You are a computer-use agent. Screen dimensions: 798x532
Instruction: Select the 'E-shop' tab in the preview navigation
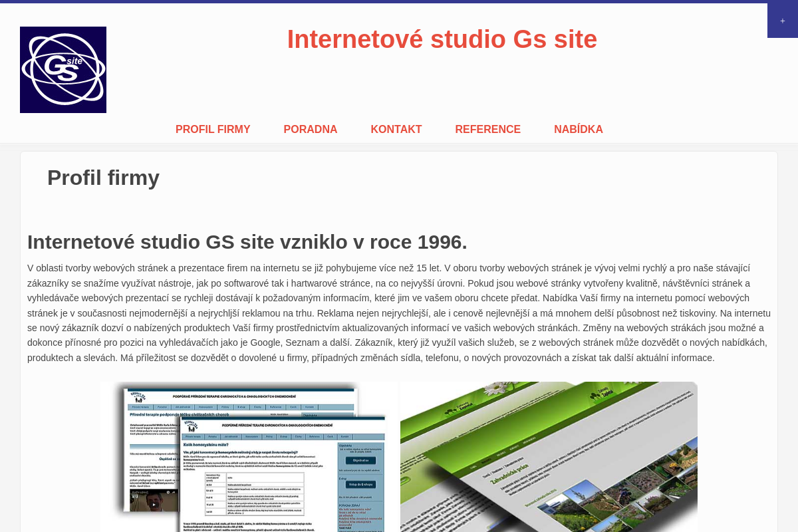coord(283,436)
